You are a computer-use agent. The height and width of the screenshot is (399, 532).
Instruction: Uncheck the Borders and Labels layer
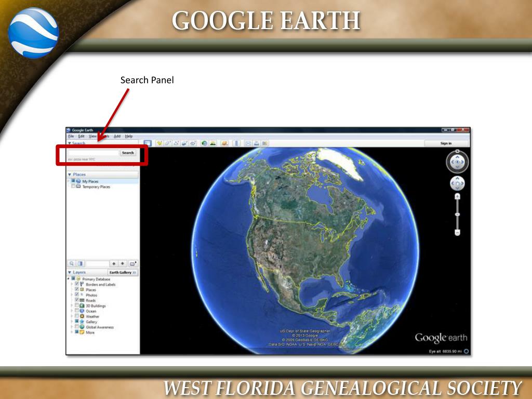coord(77,284)
